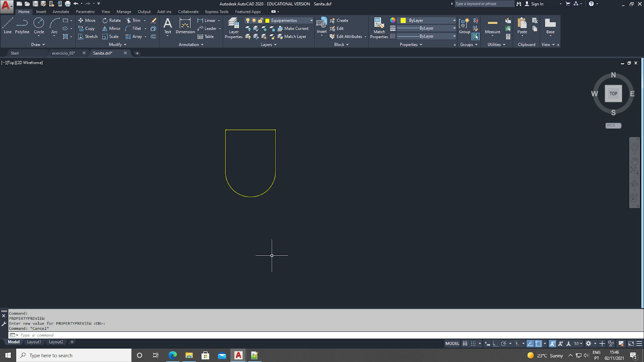
Task: Switch to the exercicio_03 drawing tab
Action: click(x=64, y=53)
